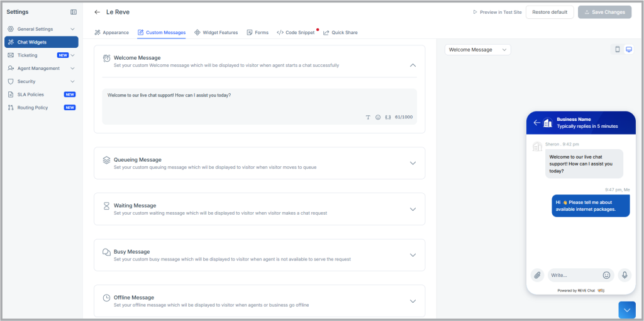This screenshot has height=321, width=644.
Task: Click the Powered by REVE Chat link
Action: point(580,291)
